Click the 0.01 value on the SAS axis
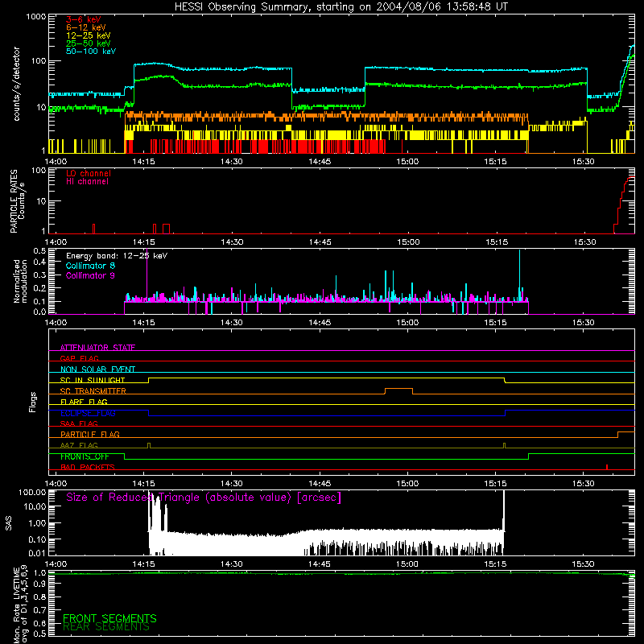The image size is (644, 644). click(37, 553)
